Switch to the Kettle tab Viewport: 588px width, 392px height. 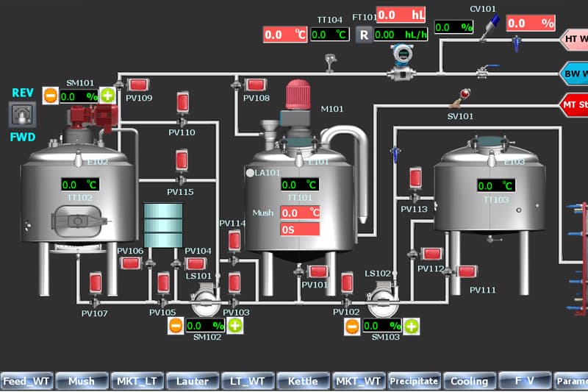tap(303, 381)
